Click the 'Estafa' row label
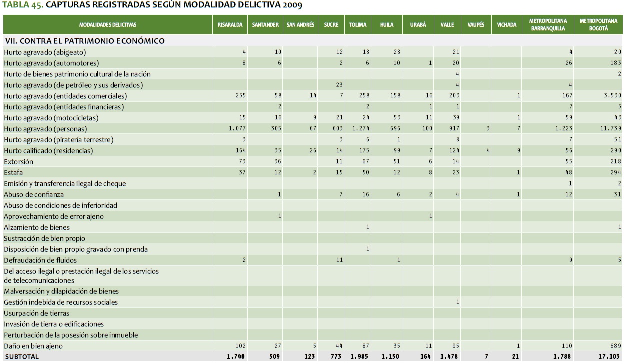Screen dimensions: 625x364 14,173
